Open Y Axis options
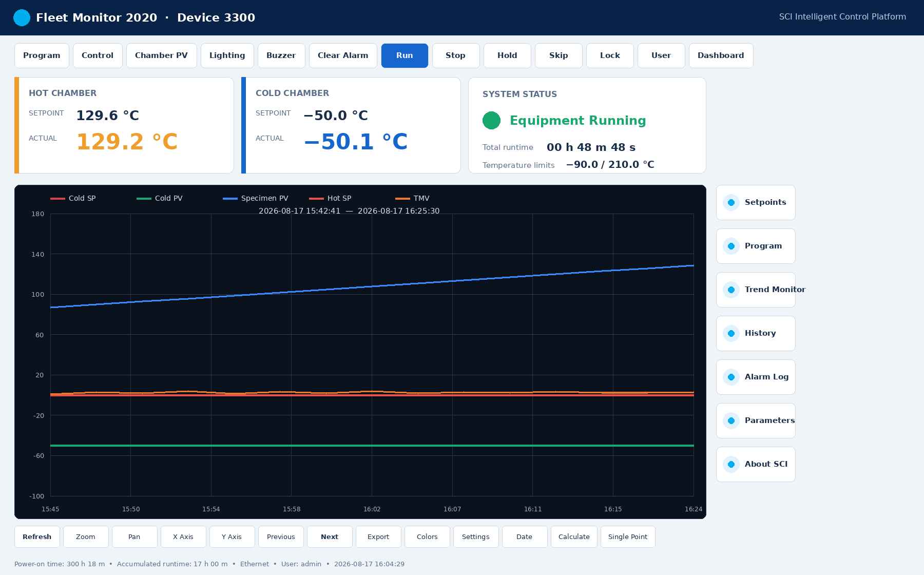 [x=232, y=536]
